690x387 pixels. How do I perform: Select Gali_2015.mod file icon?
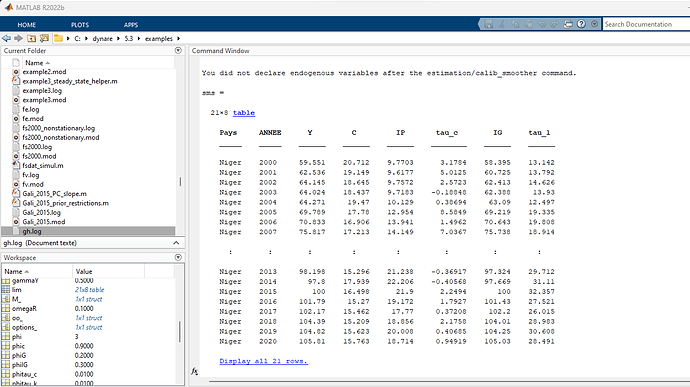pyautogui.click(x=16, y=221)
